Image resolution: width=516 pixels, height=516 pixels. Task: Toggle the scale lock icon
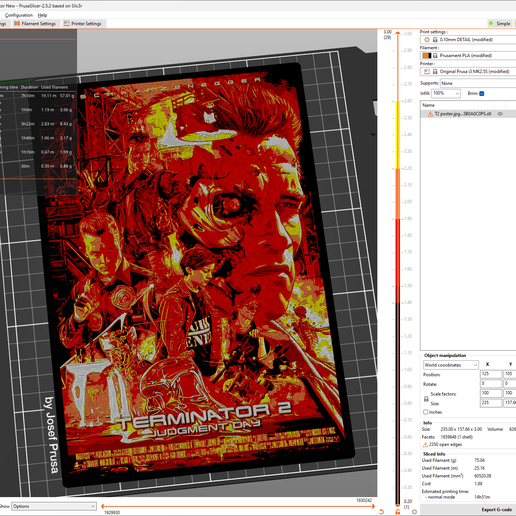pos(426,398)
